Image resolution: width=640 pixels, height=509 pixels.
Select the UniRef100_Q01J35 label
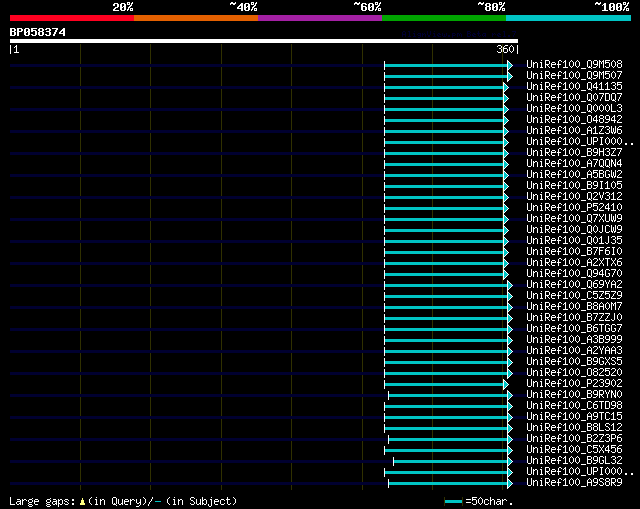[574, 241]
